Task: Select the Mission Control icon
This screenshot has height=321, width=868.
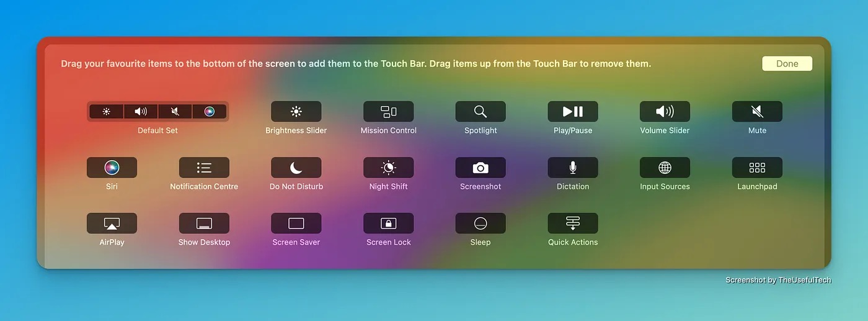Action: (x=389, y=112)
